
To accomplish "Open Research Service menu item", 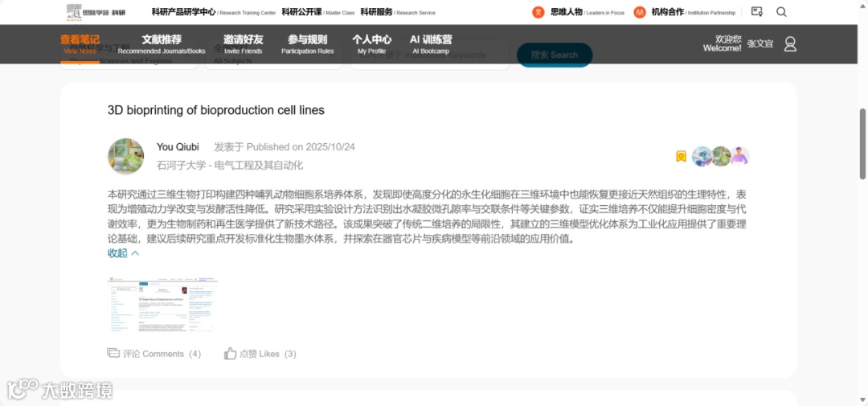I will point(398,11).
